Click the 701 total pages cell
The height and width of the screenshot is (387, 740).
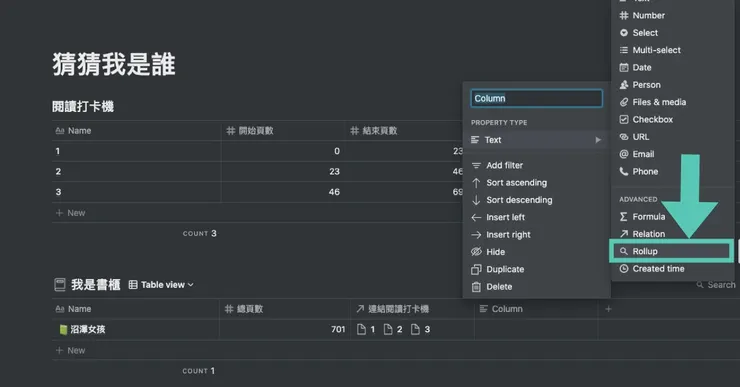point(285,329)
